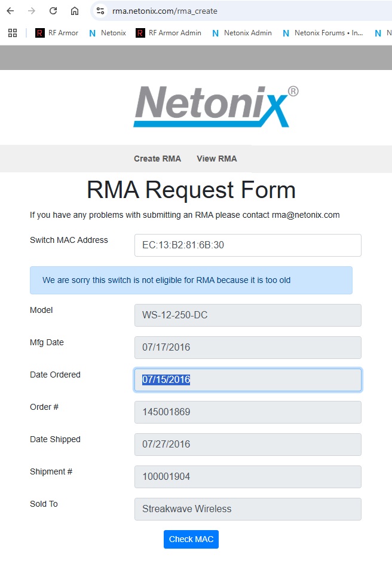
Task: Open the apps grid in bookmarks bar
Action: [13, 33]
